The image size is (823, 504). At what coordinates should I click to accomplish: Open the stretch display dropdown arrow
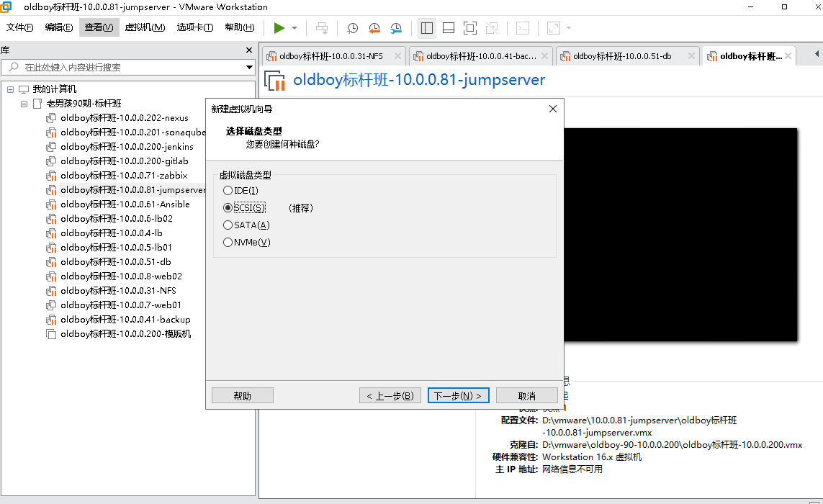coord(569,28)
